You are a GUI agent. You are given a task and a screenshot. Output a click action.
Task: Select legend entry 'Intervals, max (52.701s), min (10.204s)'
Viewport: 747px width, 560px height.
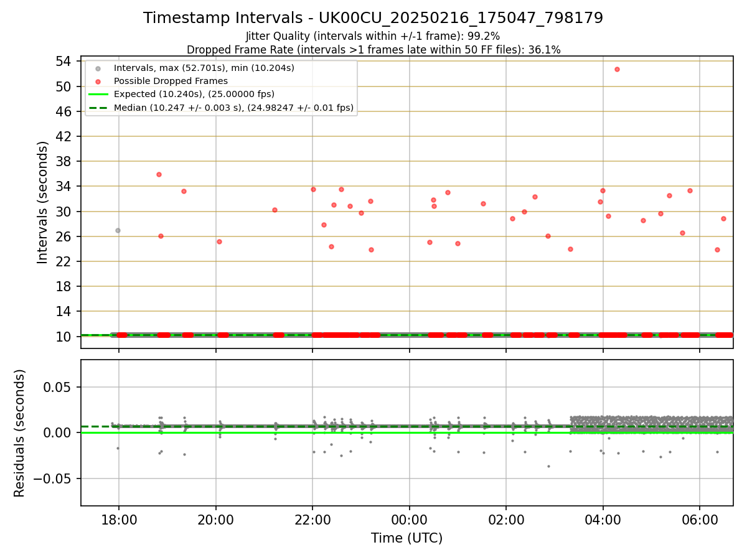click(204, 67)
